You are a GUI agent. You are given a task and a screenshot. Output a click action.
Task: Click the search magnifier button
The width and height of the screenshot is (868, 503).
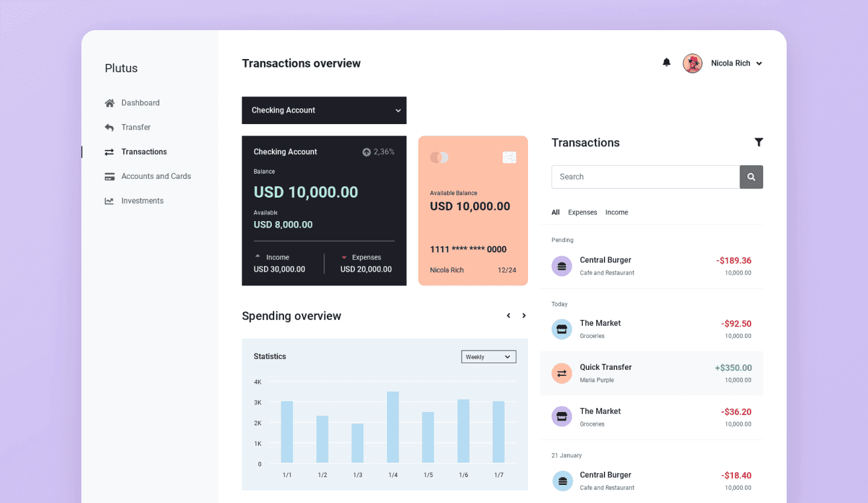(751, 177)
